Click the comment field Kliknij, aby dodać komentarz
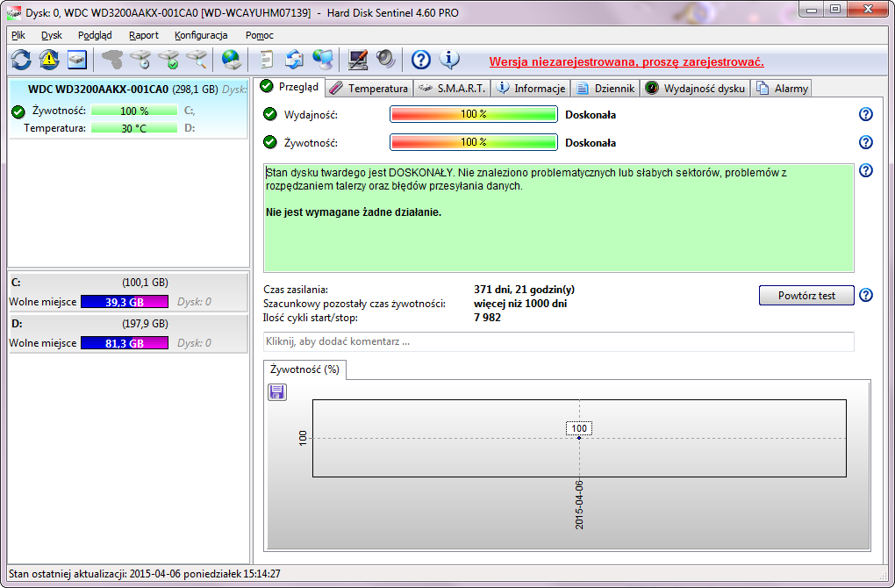The height and width of the screenshot is (588, 895). point(558,341)
